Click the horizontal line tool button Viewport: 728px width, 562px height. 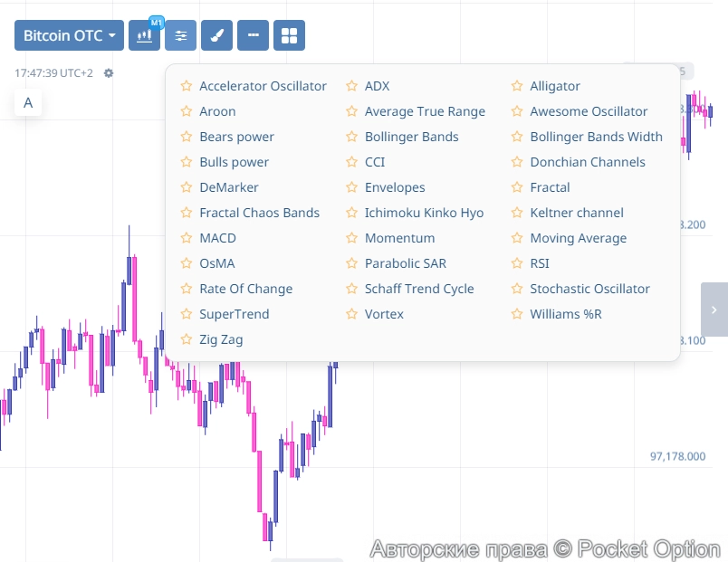pos(253,36)
